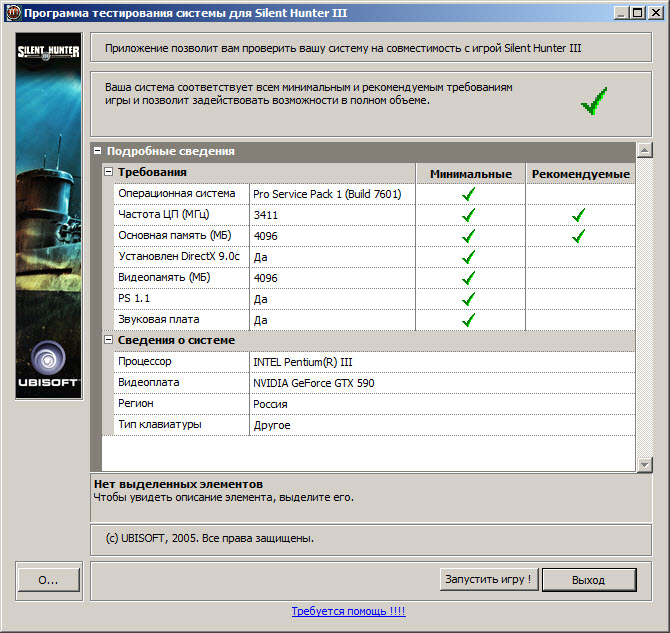The width and height of the screenshot is (670, 633).
Task: Click the minimum checkmark for Звуковая плата
Action: [469, 320]
